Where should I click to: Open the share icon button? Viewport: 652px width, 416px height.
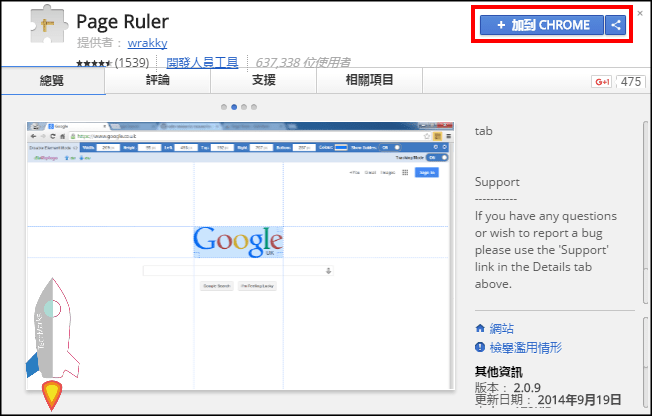tap(615, 25)
